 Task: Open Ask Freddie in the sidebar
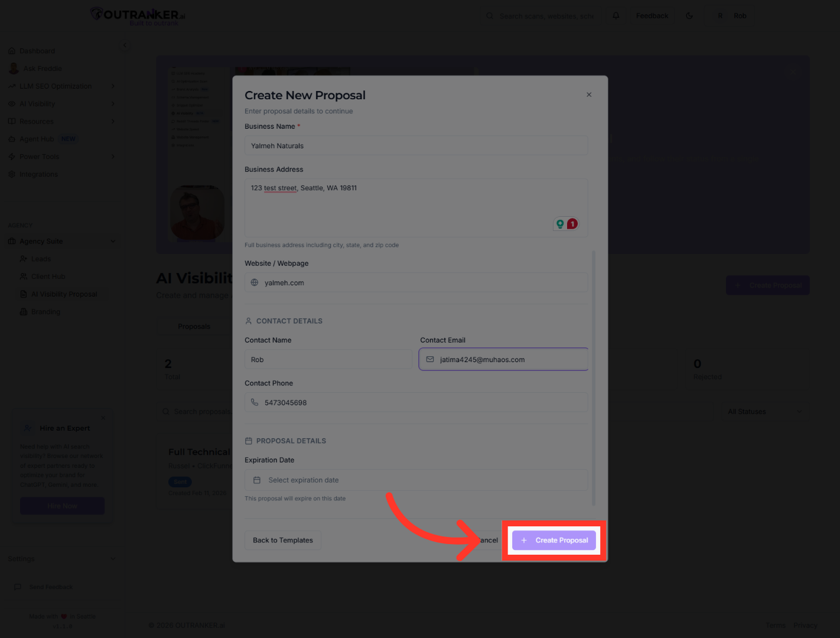click(x=43, y=69)
